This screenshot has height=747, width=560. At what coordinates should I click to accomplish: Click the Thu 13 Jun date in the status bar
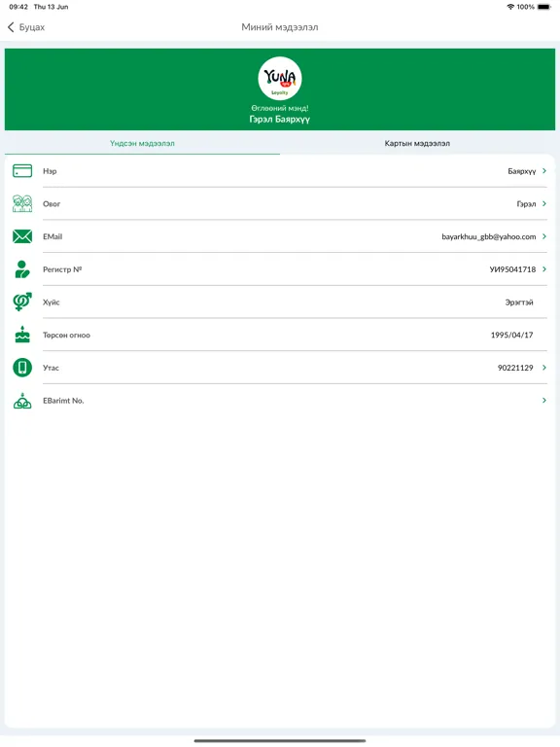[x=51, y=7]
